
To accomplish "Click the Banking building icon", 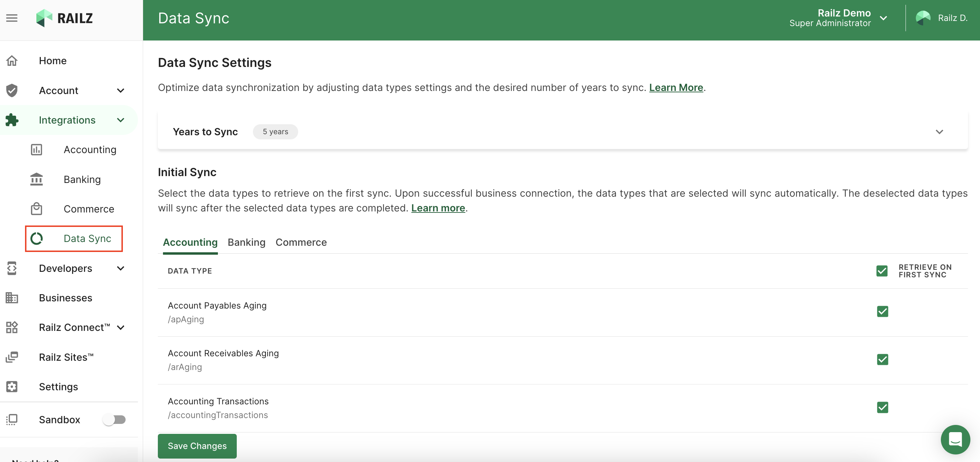I will point(36,179).
